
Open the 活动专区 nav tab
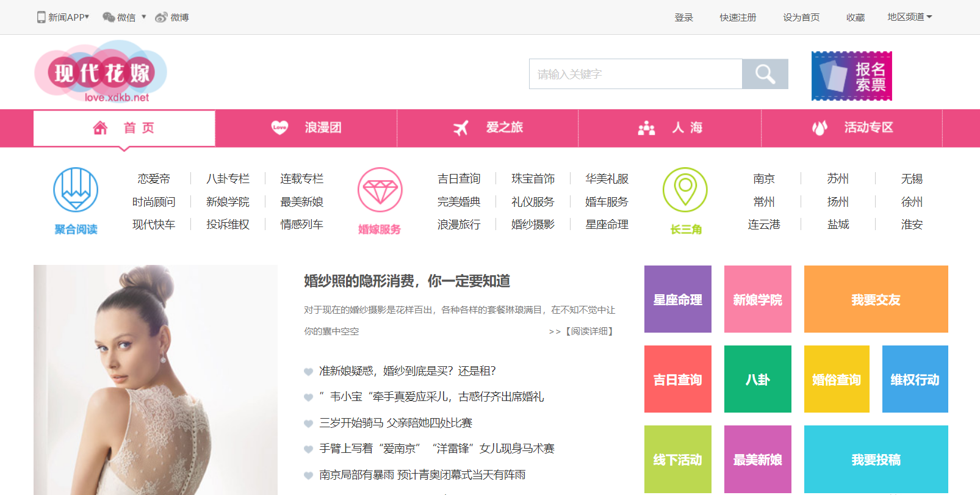click(x=852, y=128)
